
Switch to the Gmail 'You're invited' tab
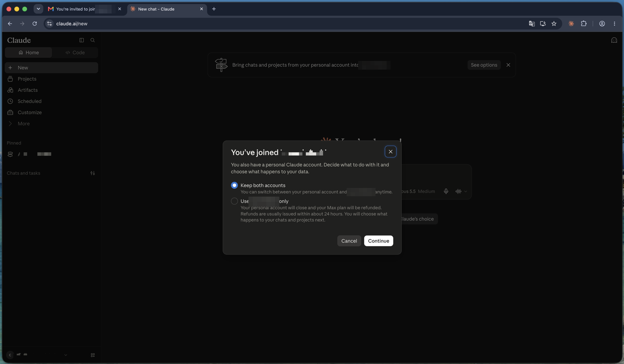pos(84,9)
